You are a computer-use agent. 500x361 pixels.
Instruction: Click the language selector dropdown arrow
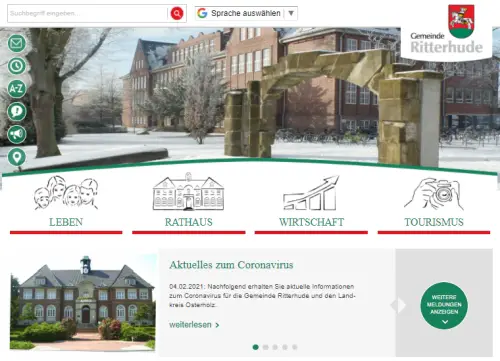(291, 13)
